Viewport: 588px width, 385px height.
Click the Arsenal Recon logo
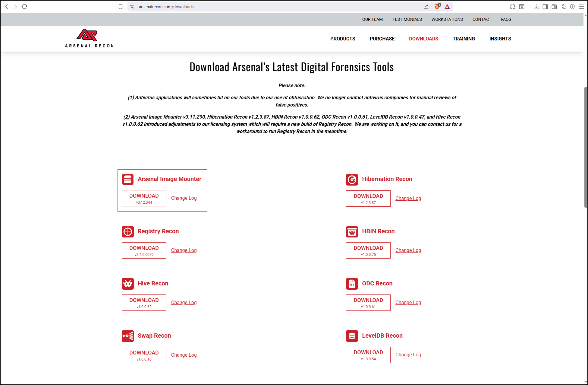coord(90,38)
